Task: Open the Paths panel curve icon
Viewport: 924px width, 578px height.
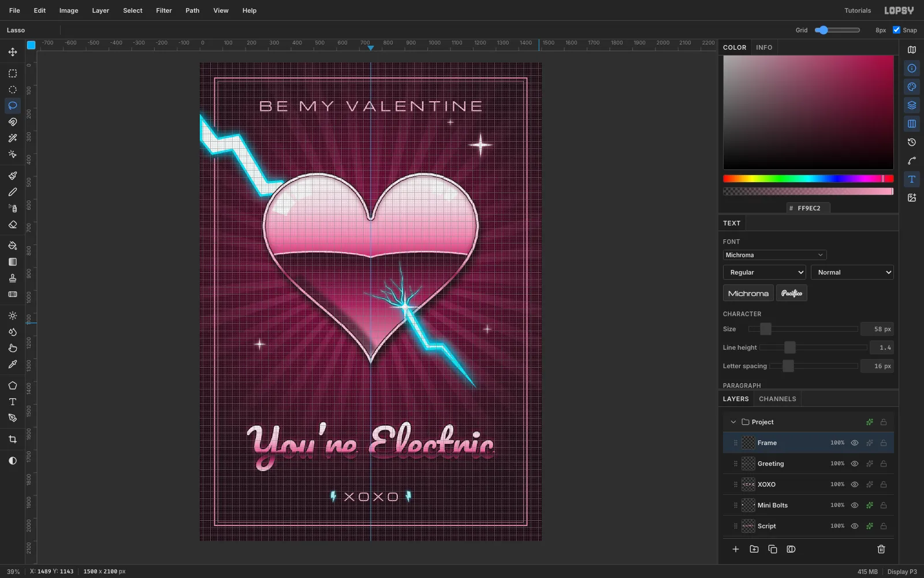Action: (912, 161)
